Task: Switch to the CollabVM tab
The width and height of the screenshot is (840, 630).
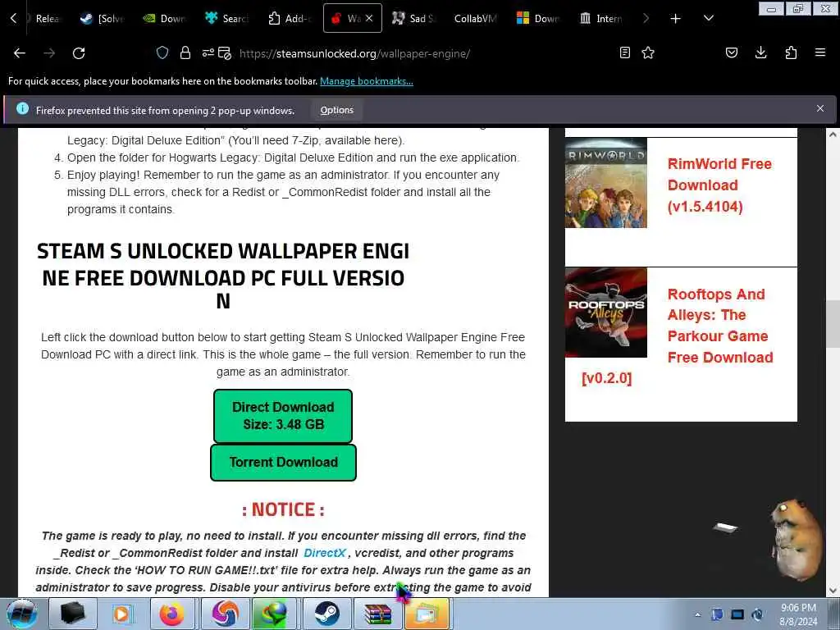Action: tap(476, 18)
